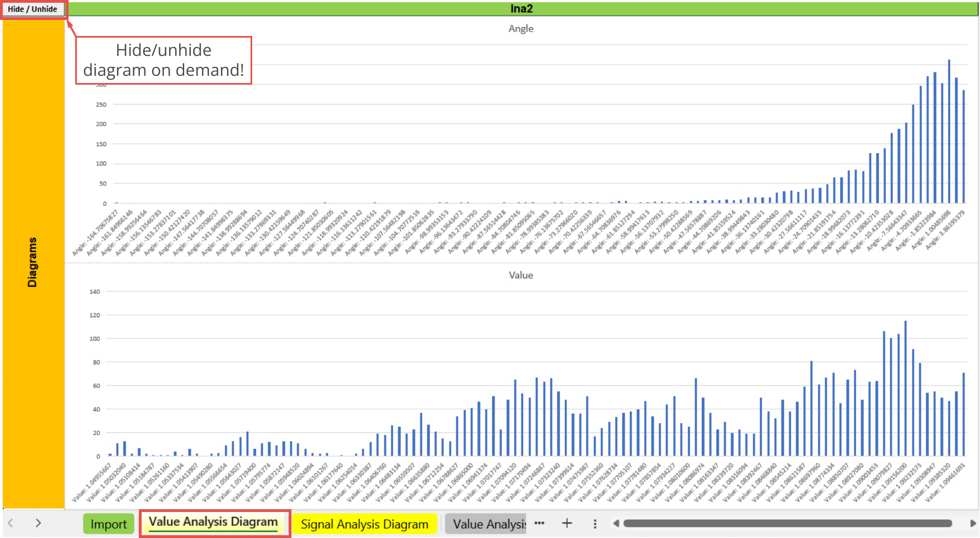
Task: Add a new sheet with plus icon
Action: click(x=567, y=523)
